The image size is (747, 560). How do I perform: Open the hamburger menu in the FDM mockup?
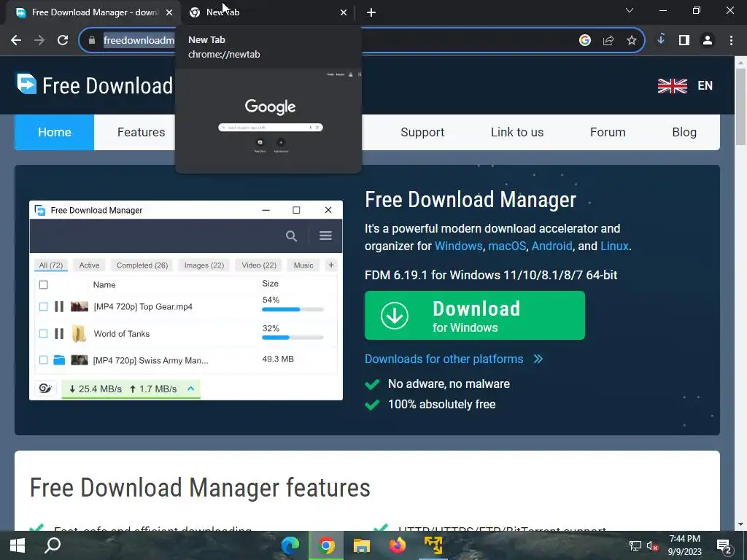(325, 236)
